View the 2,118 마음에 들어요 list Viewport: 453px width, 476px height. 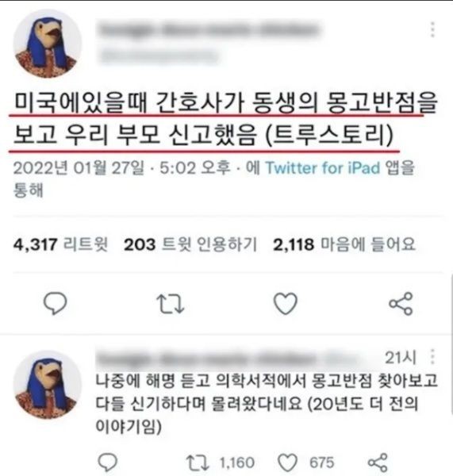click(x=344, y=244)
